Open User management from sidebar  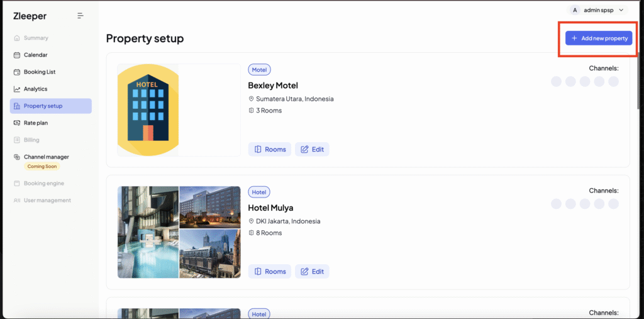pyautogui.click(x=47, y=200)
